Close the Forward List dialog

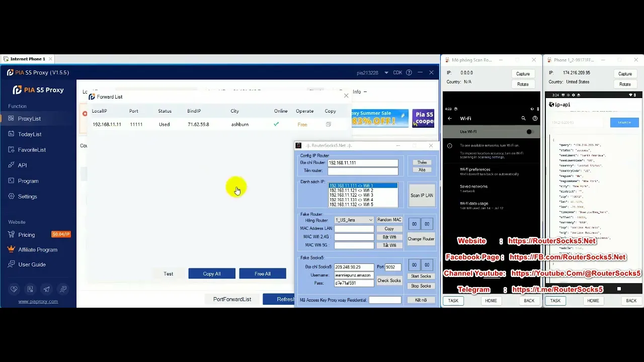point(346,96)
